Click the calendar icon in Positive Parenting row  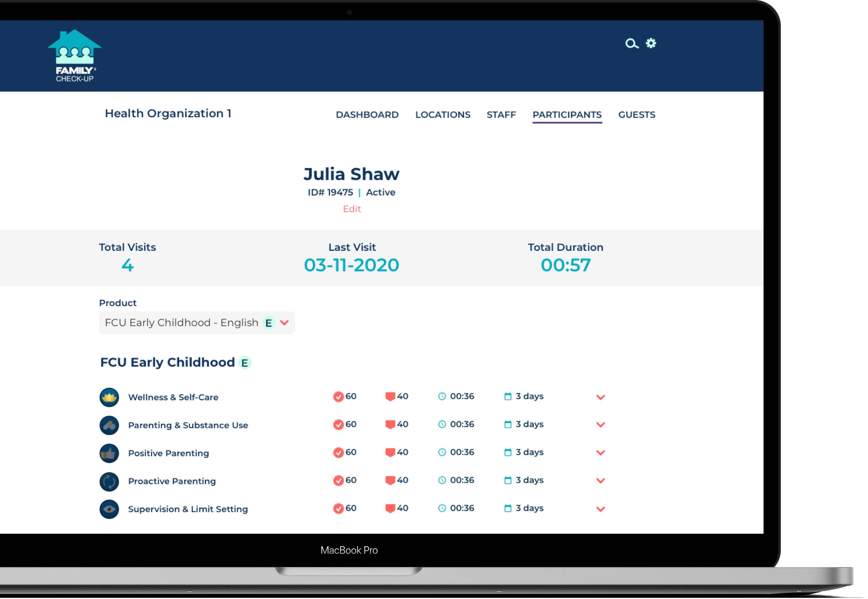coord(508,452)
